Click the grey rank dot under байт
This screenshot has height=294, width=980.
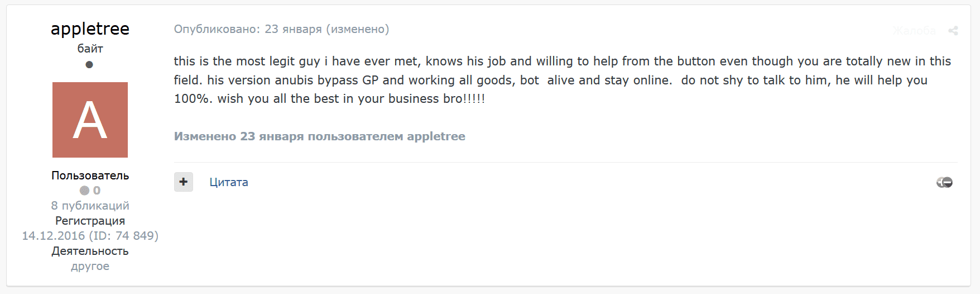pyautogui.click(x=89, y=64)
